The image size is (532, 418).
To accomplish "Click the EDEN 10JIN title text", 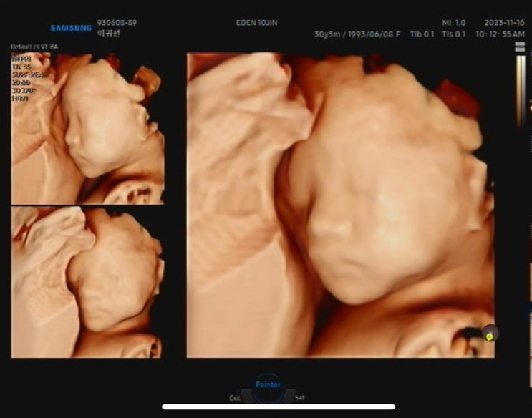I will [257, 23].
